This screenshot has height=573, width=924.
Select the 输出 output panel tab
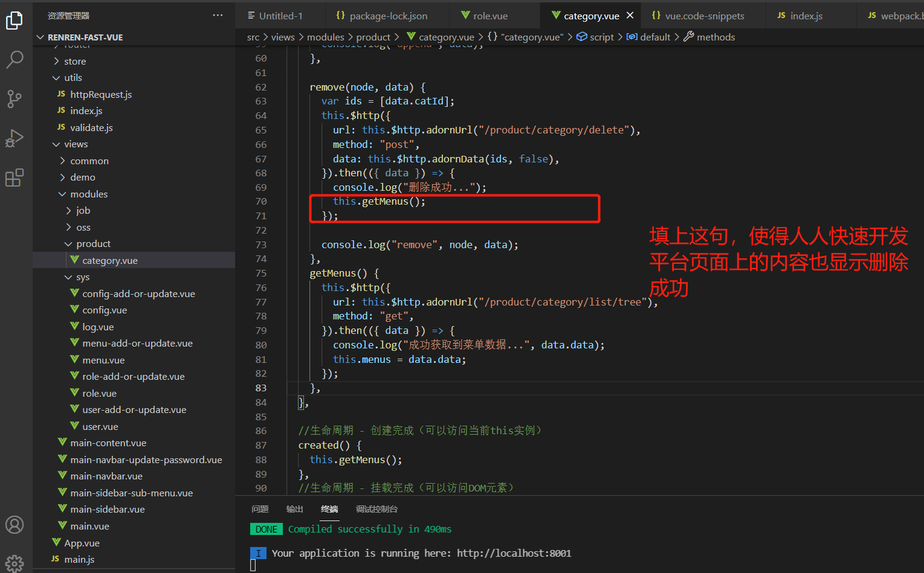294,509
